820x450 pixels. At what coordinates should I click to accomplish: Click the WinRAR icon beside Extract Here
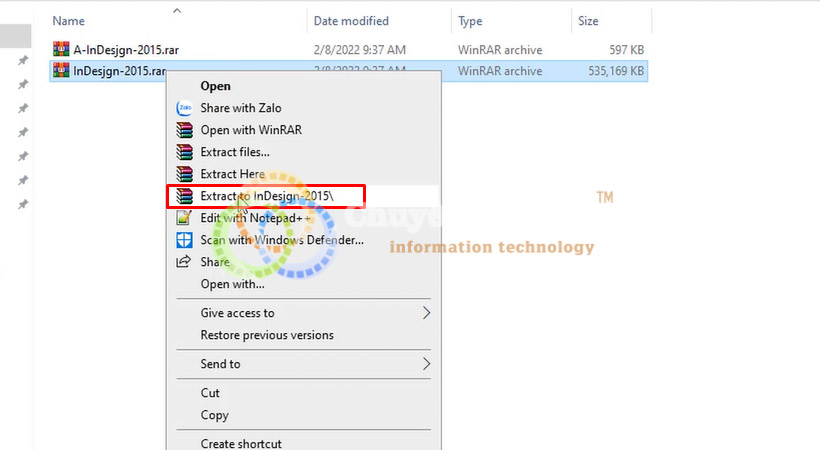(x=184, y=174)
